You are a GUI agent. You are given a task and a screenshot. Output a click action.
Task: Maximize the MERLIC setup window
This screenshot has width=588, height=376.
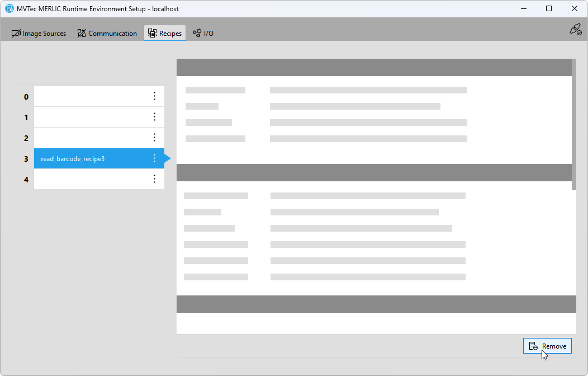click(549, 8)
